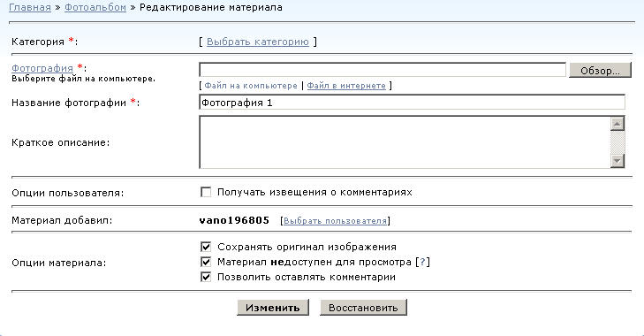
Task: Click description scrollbar down arrow
Action: [x=617, y=160]
